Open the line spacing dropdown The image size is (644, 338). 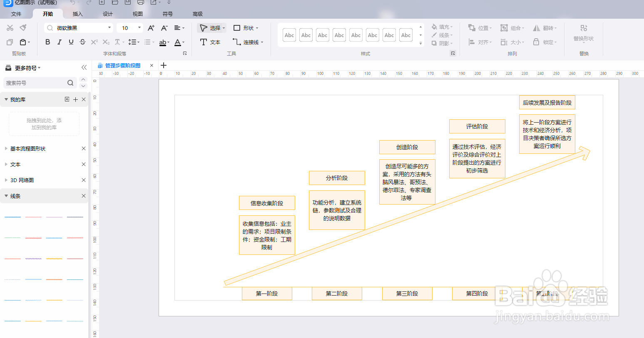pos(134,42)
